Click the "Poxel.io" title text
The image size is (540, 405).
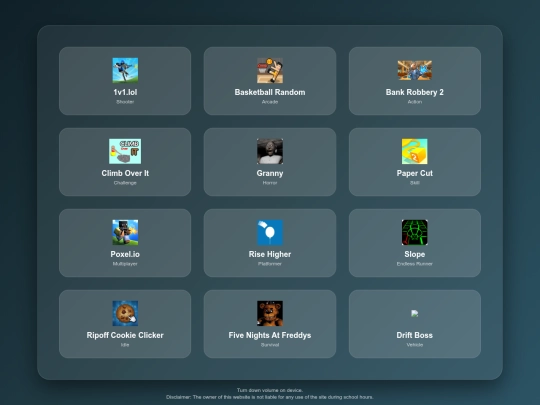[x=125, y=254]
